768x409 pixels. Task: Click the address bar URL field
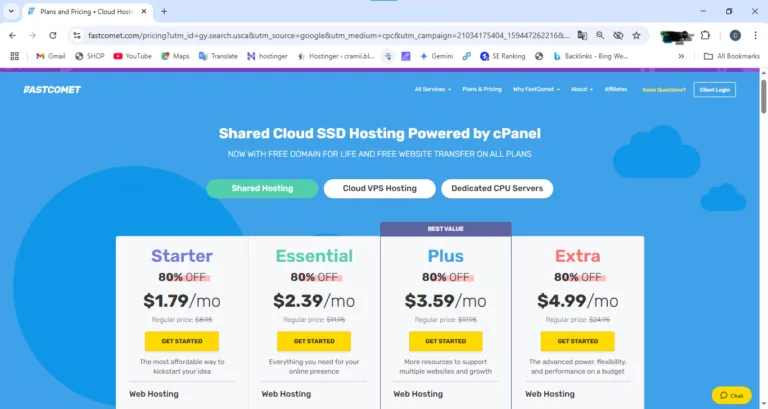320,35
